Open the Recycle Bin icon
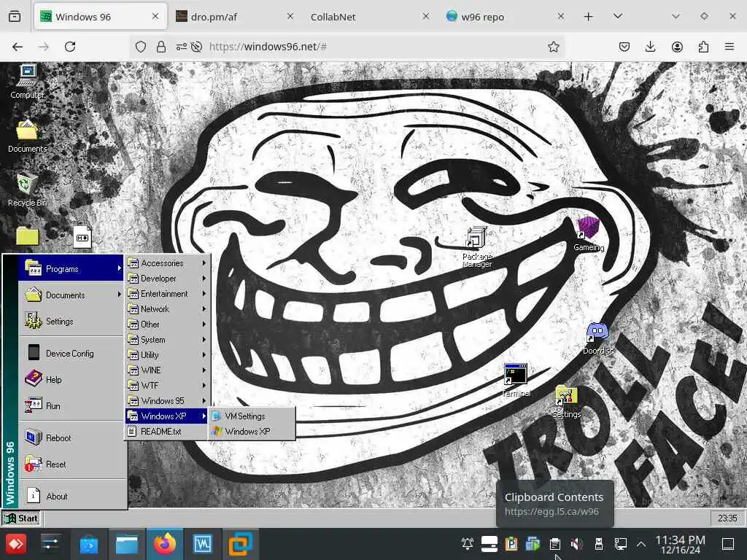747x560 pixels. point(27,190)
